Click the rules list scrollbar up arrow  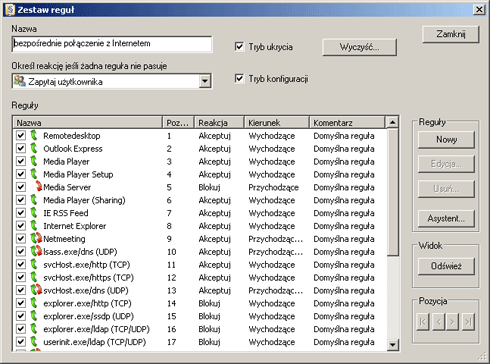(393, 122)
